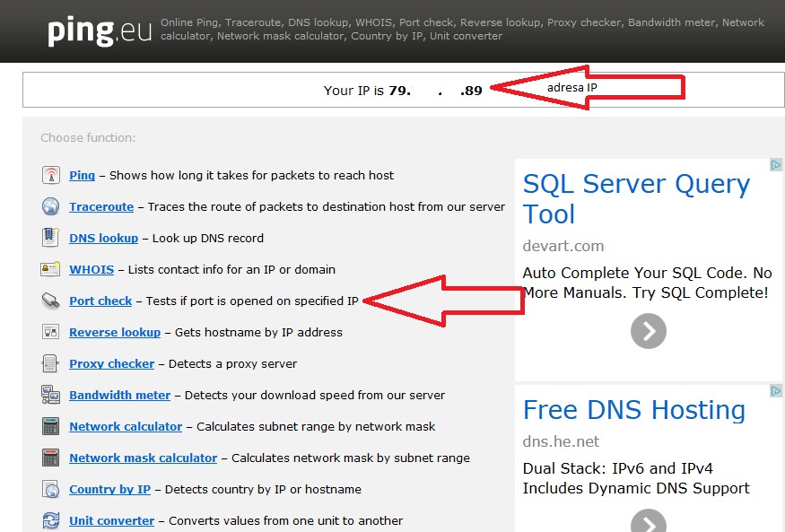This screenshot has height=532, width=785.
Task: Click the Traceroute globe icon
Action: [x=51, y=206]
